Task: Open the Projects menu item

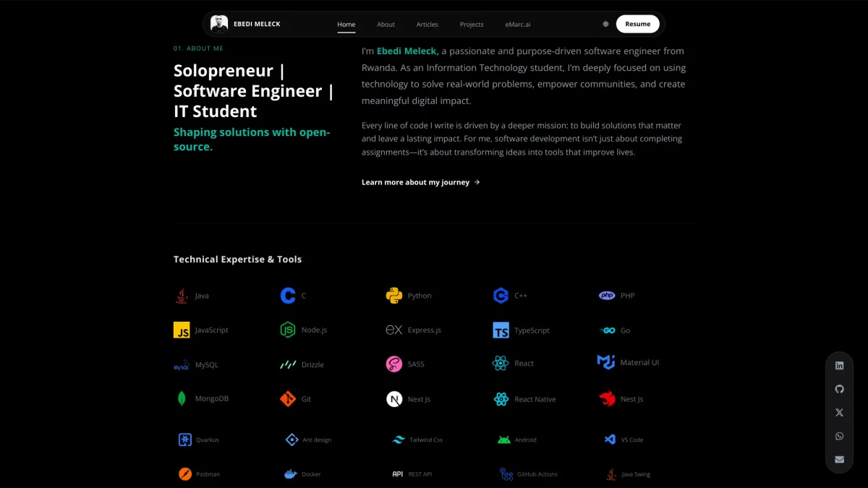Action: point(472,25)
